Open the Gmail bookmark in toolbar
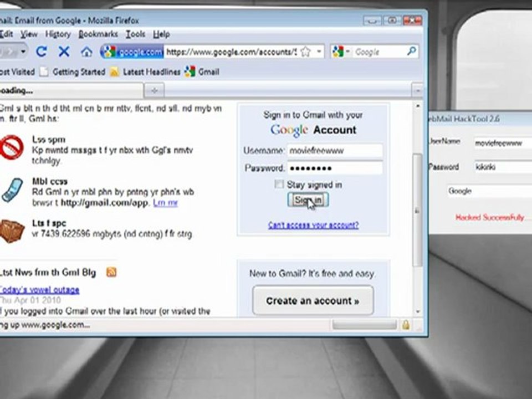 (x=202, y=71)
